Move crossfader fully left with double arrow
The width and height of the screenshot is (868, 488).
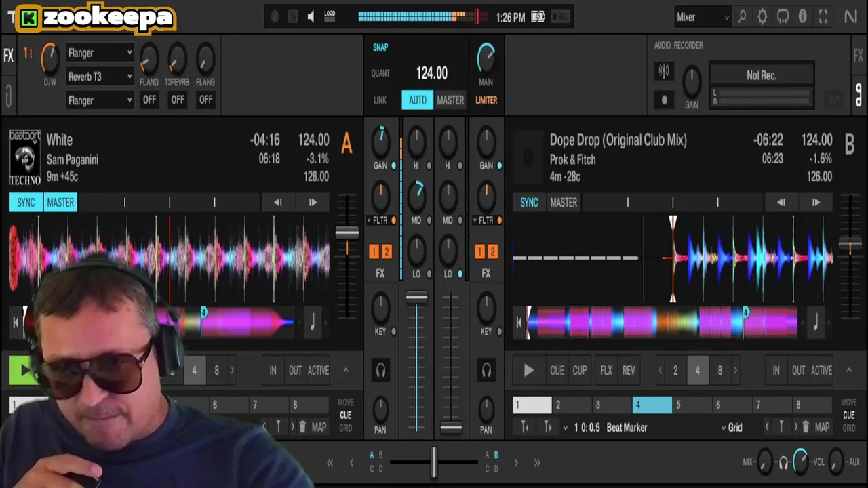(x=330, y=462)
